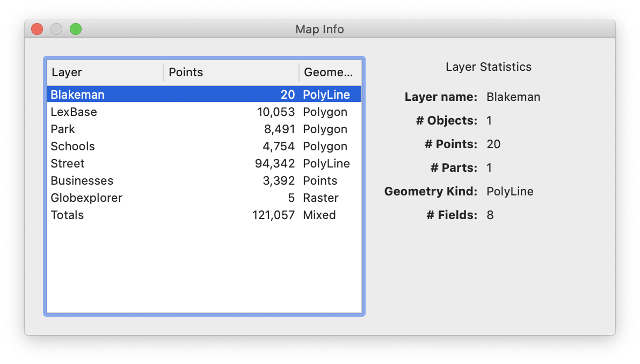The height and width of the screenshot is (364, 640).
Task: Click the truncated Geometry column header
Action: [329, 72]
